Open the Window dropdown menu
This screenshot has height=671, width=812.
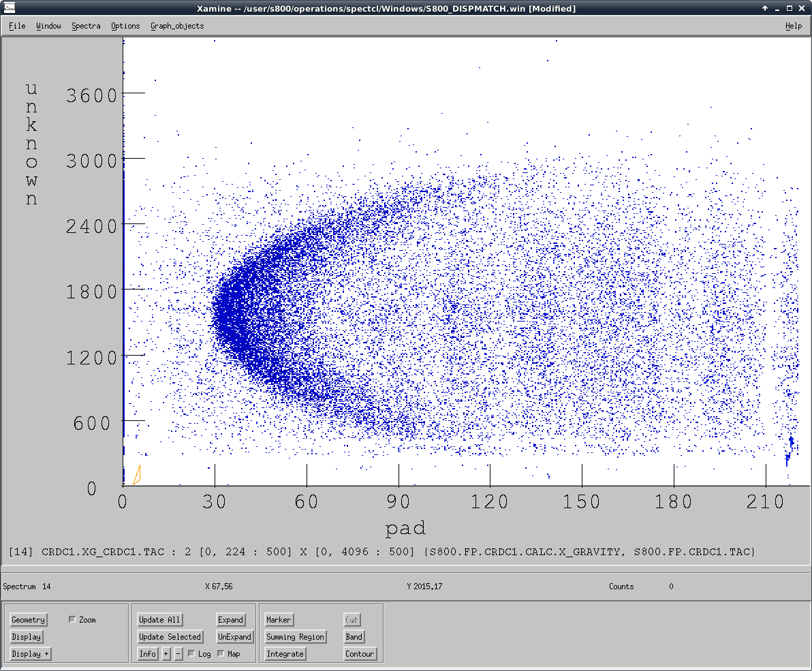(x=48, y=26)
